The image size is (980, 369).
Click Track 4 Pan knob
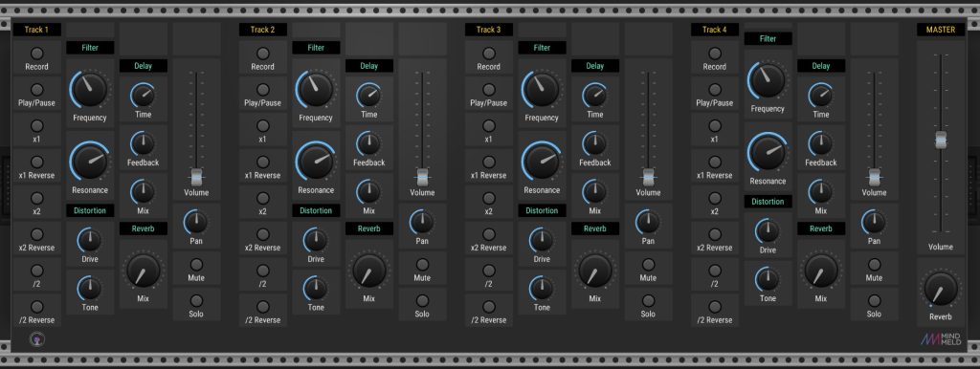point(874,223)
